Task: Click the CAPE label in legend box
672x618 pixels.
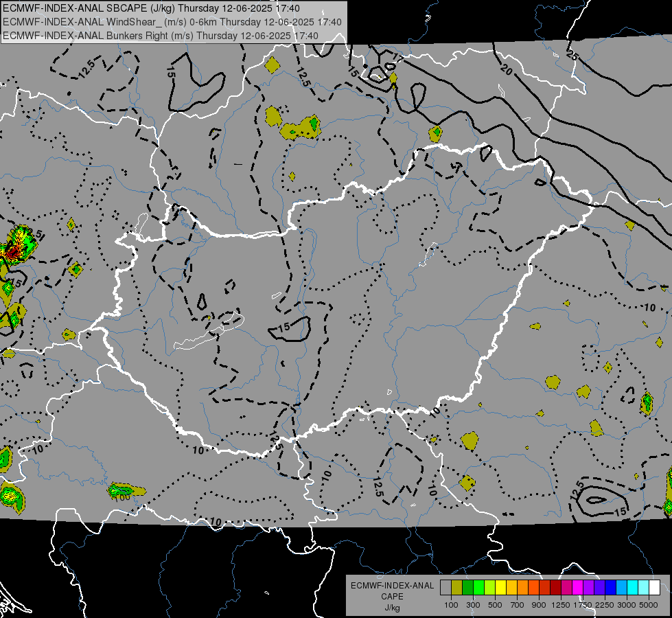Action: pos(392,596)
